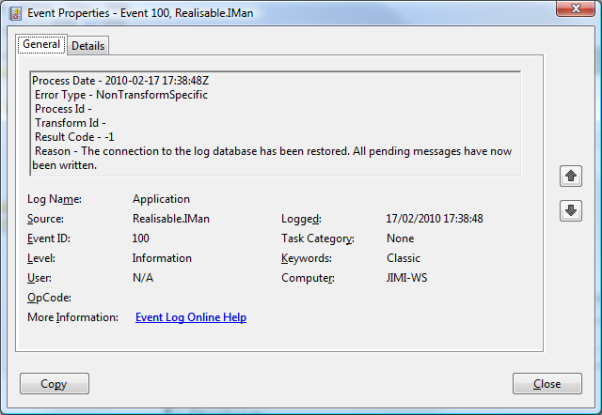602x415 pixels.
Task: Click the Task Category value 'None'
Action: tap(400, 239)
